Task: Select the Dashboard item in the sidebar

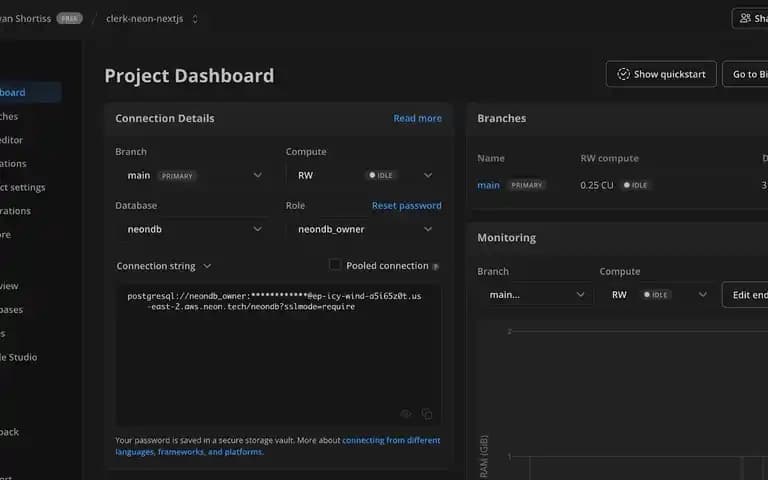Action: click(x=29, y=92)
